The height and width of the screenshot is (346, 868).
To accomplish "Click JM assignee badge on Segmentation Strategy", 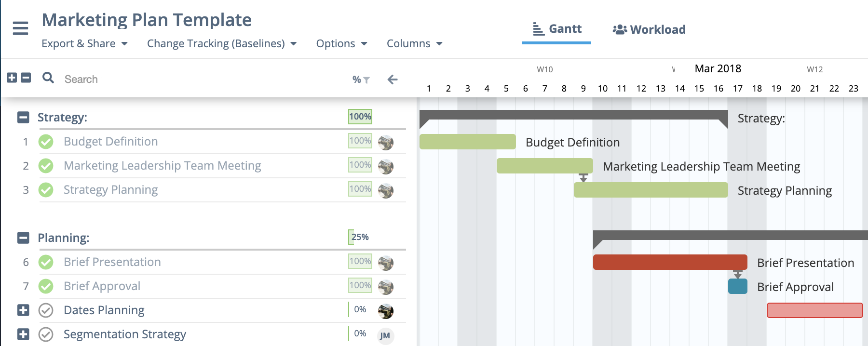I will (x=385, y=336).
